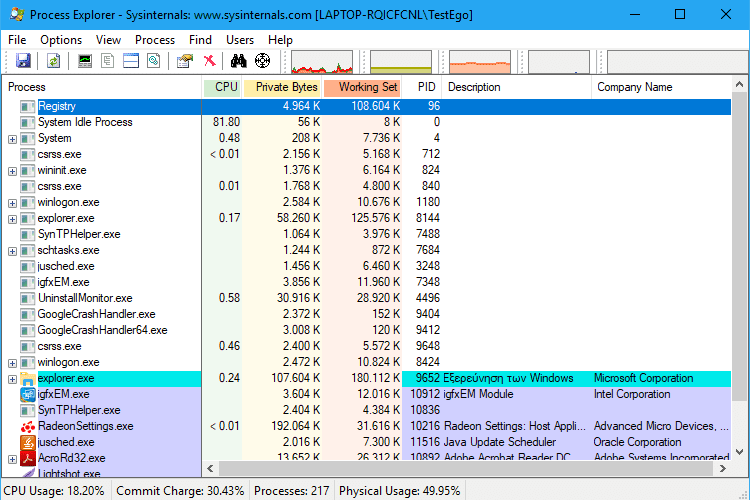Click the orange physical memory mini graph
Screen dimensions: 750x500
[x=480, y=62]
